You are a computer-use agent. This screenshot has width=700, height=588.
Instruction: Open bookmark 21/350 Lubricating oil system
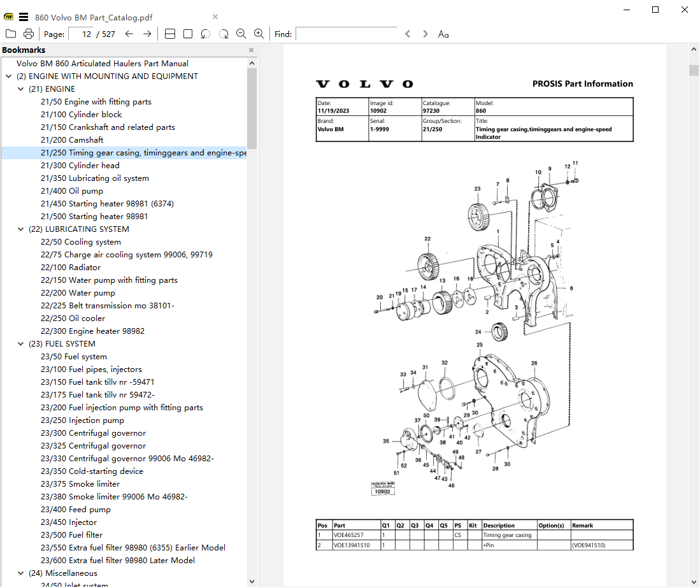[95, 178]
